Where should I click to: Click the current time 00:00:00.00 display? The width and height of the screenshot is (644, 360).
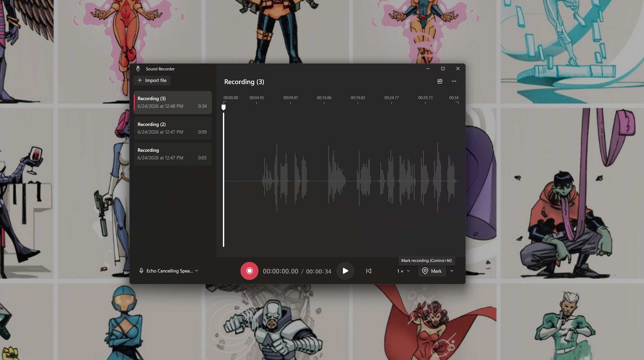pyautogui.click(x=280, y=271)
